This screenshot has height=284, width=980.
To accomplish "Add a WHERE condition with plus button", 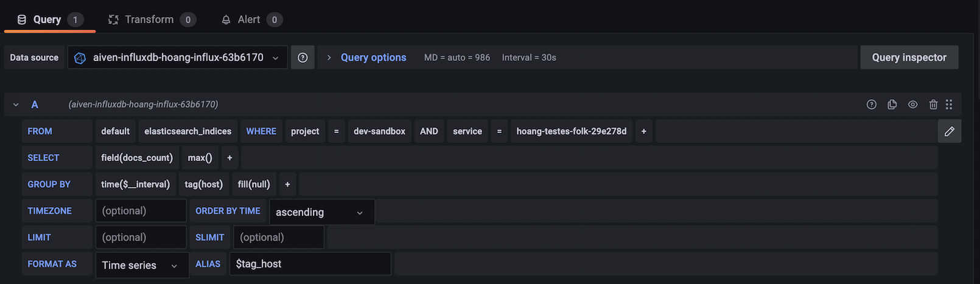I will 643,131.
